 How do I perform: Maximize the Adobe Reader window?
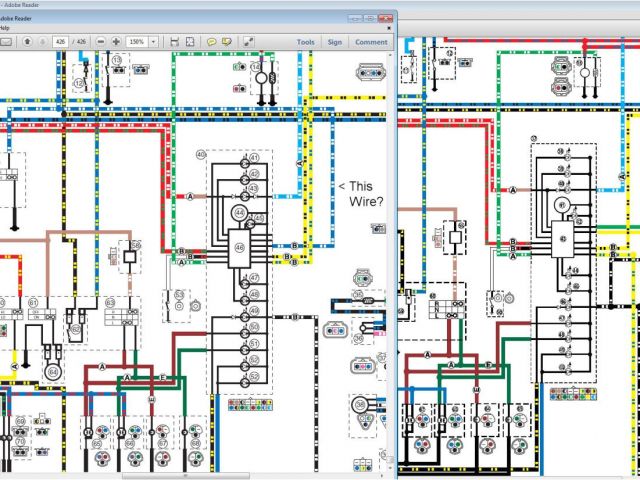[369, 17]
